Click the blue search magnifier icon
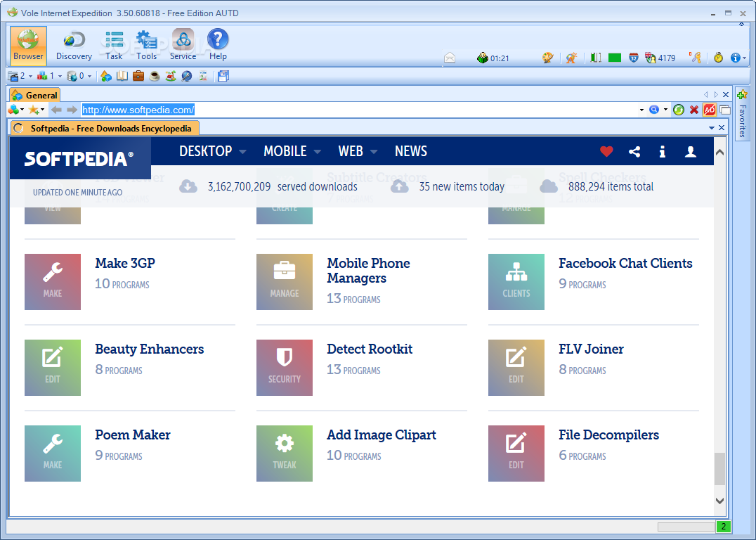Screen dimensions: 756x540 (654, 110)
